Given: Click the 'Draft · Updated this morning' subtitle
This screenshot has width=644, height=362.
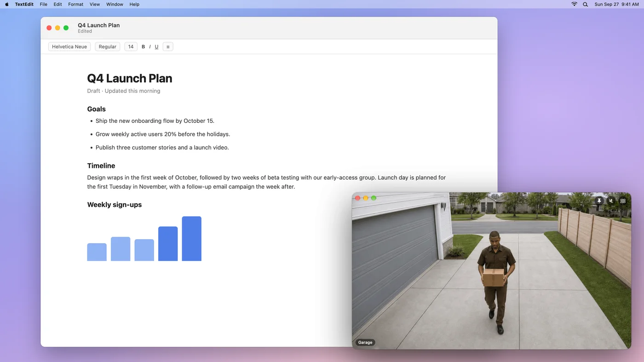Looking at the screenshot, I should tap(124, 91).
